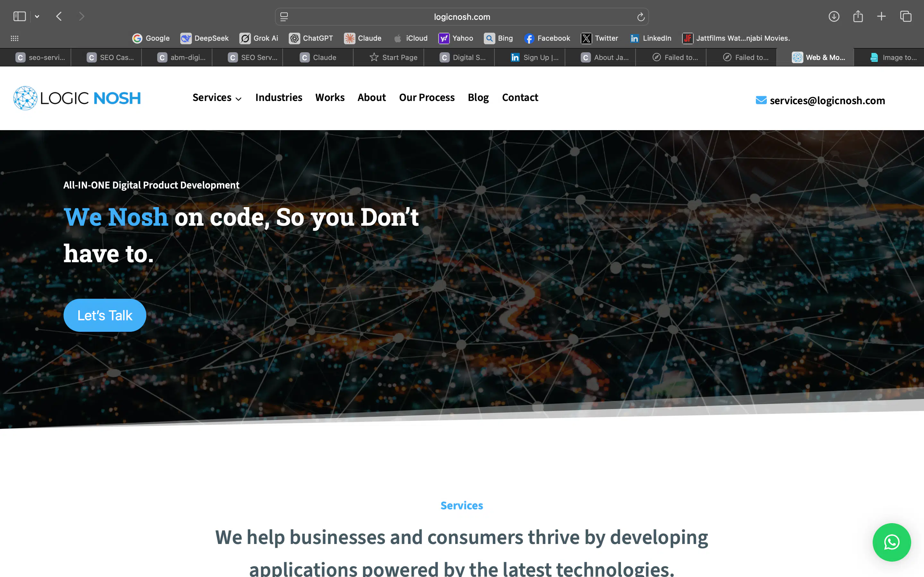
Task: Click the back navigation arrow
Action: (x=59, y=16)
